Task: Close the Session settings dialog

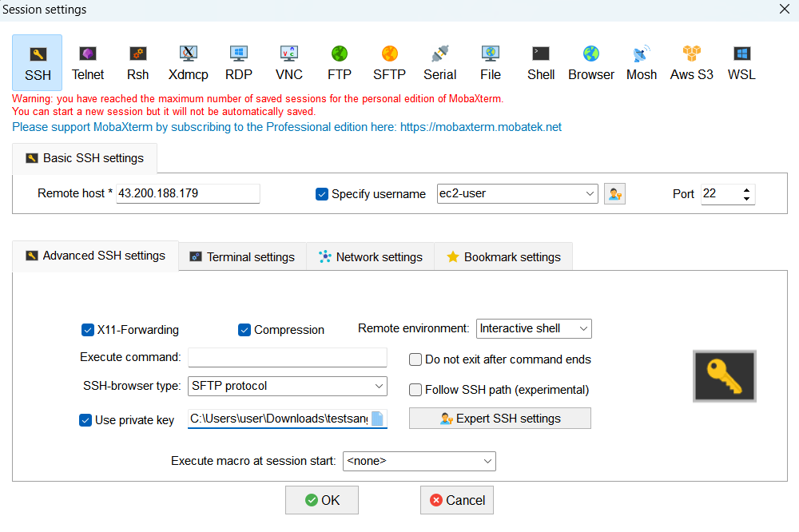Action: pos(785,9)
